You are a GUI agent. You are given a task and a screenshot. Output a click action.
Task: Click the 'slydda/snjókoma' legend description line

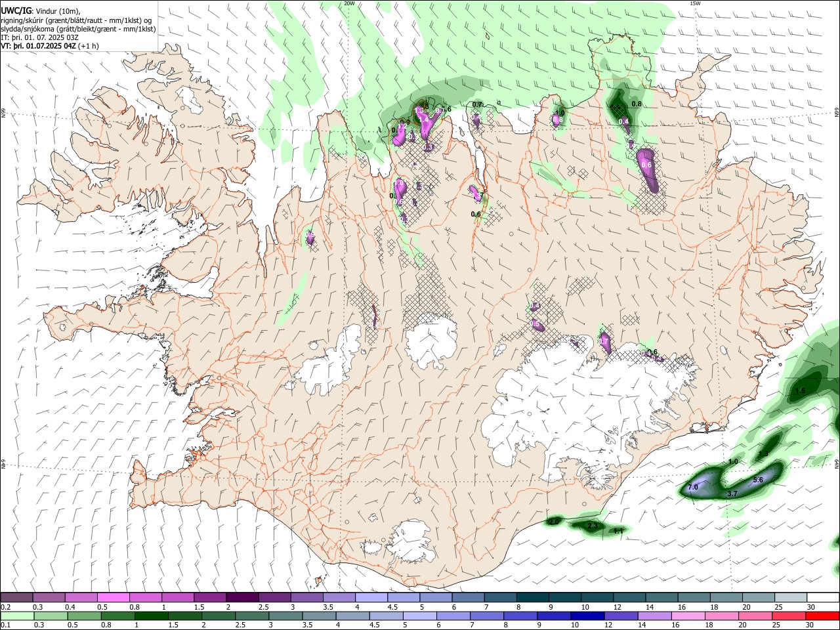pos(79,29)
